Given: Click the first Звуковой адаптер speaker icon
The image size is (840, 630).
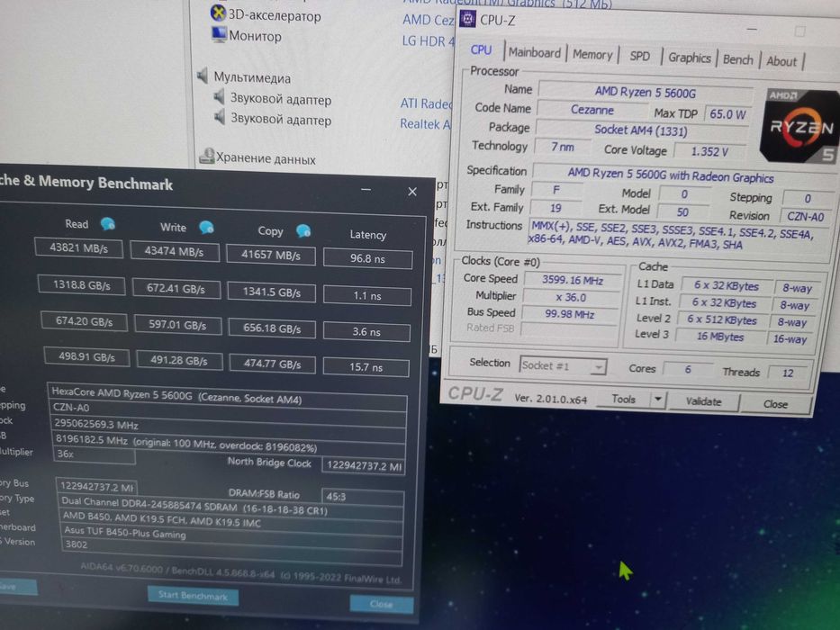Looking at the screenshot, I should pyautogui.click(x=219, y=97).
